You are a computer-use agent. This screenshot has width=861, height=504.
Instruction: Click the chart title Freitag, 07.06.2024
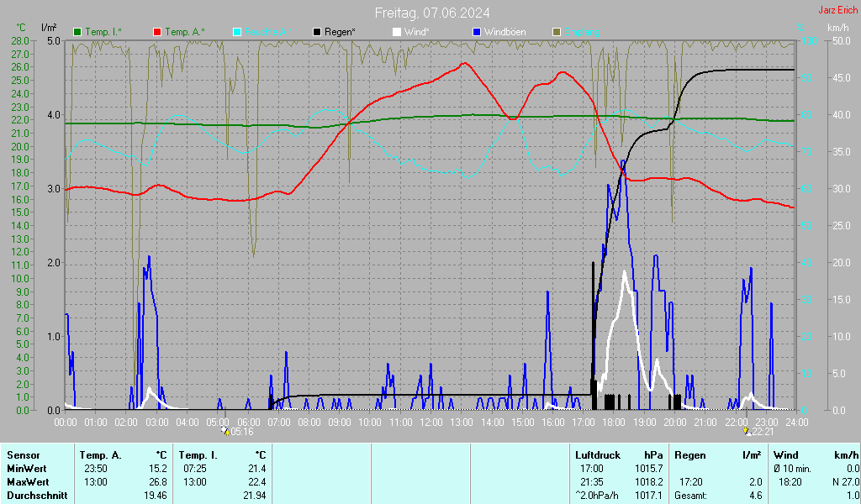[432, 13]
